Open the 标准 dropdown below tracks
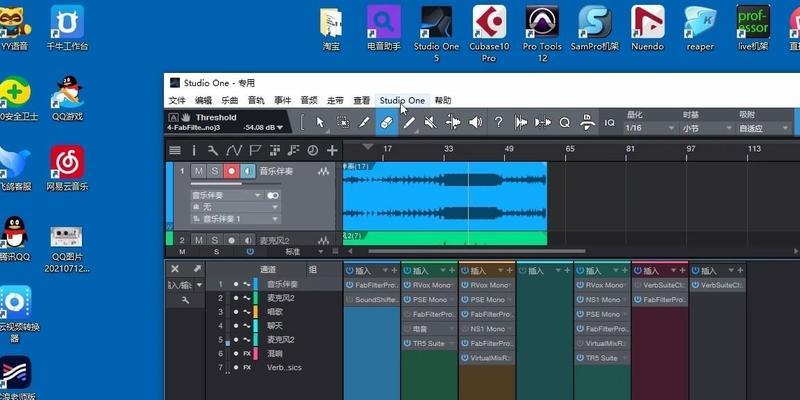The height and width of the screenshot is (400, 800). pos(304,252)
